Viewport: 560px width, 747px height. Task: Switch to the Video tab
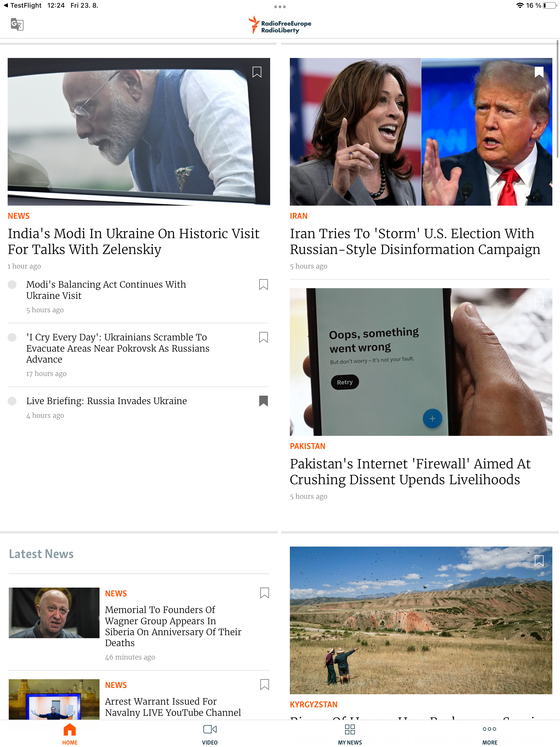click(210, 734)
